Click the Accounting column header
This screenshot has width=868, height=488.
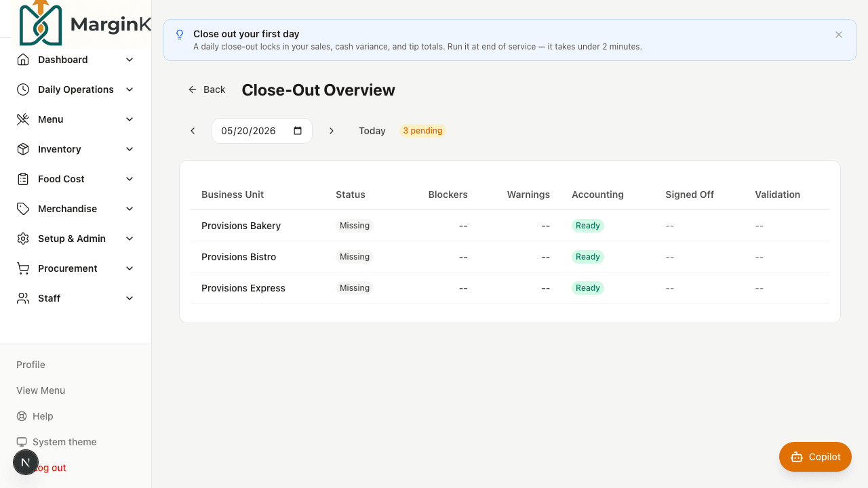[597, 195]
